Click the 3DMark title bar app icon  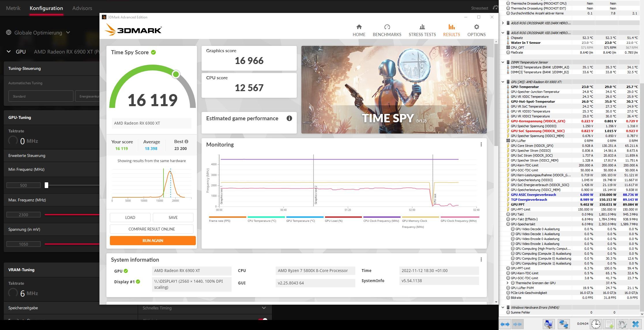tap(104, 17)
